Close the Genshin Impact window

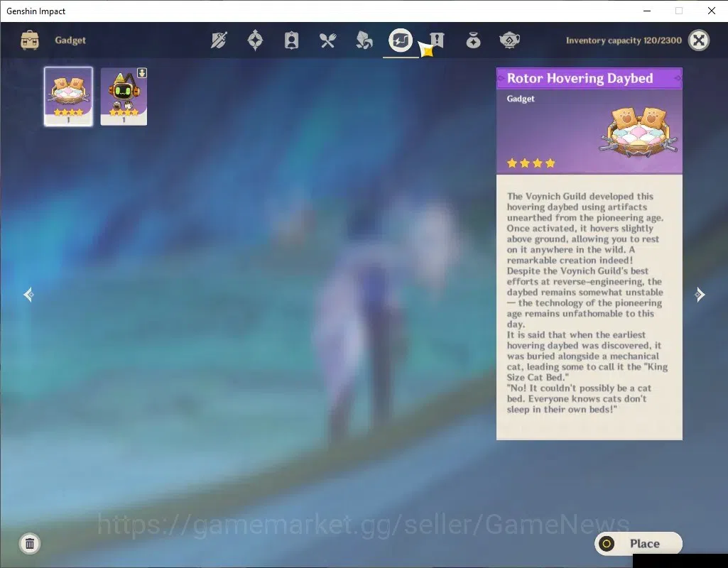click(711, 11)
